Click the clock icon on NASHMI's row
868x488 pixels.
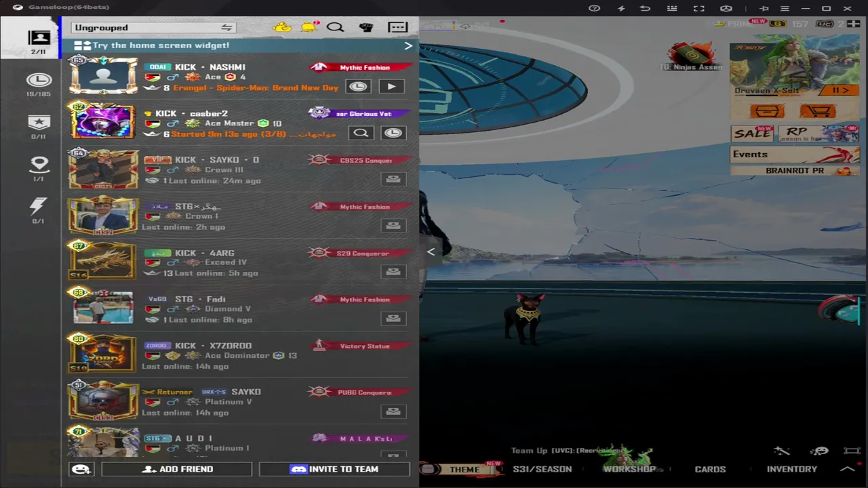tap(358, 86)
